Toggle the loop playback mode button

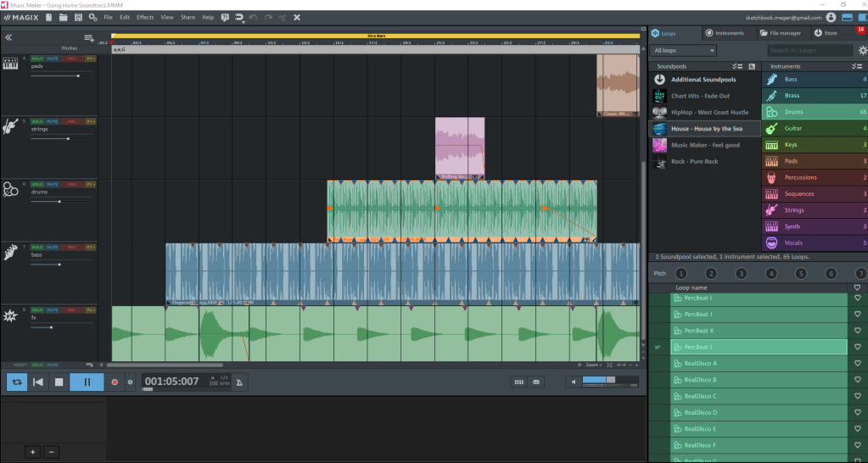pyautogui.click(x=16, y=382)
